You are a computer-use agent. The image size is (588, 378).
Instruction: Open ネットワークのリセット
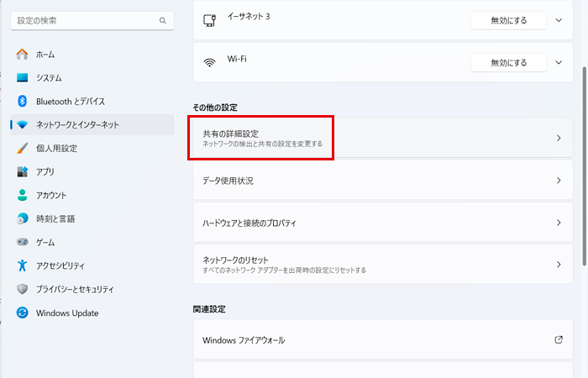coord(383,265)
